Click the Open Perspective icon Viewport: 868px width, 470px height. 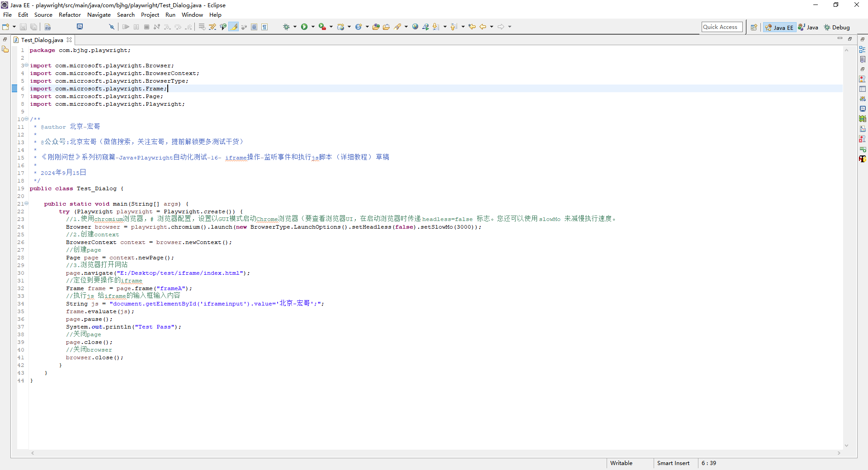tap(754, 28)
